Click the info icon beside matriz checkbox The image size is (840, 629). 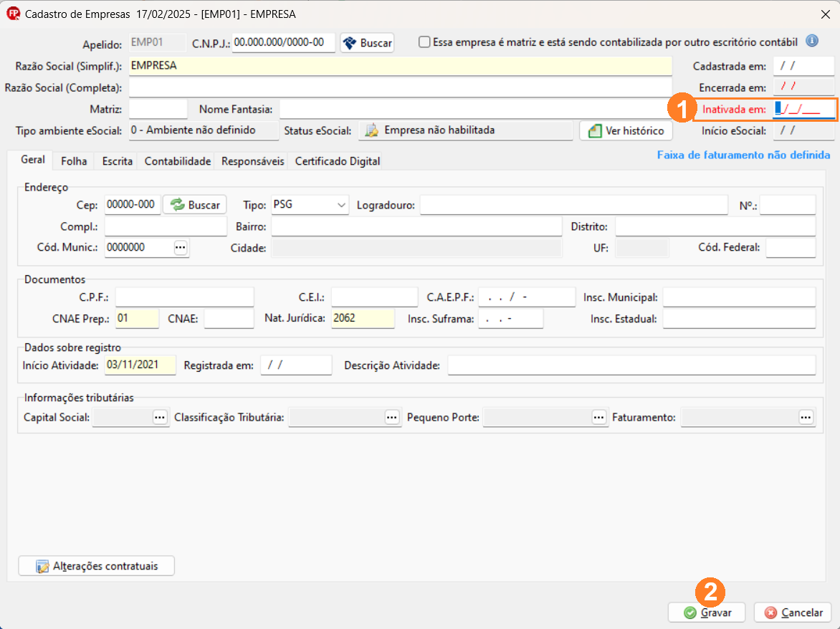(x=812, y=42)
